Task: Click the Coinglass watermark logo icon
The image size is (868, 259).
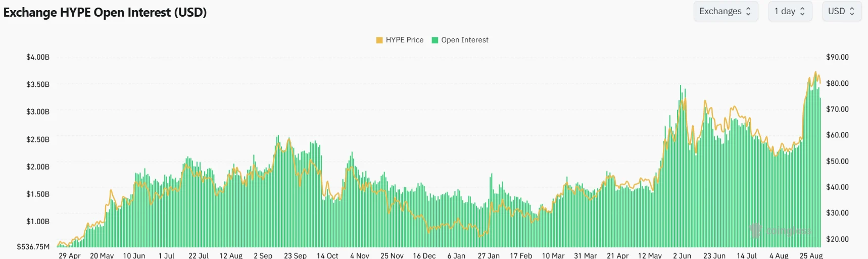Action: (755, 231)
